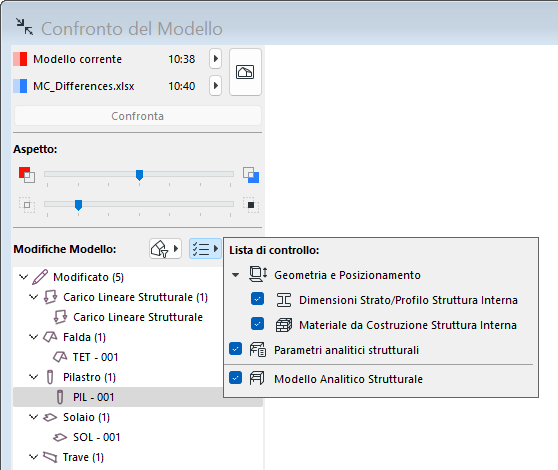Screen dimensions: 558x470
Task: Select the SOL - 001 item
Action: point(96,437)
